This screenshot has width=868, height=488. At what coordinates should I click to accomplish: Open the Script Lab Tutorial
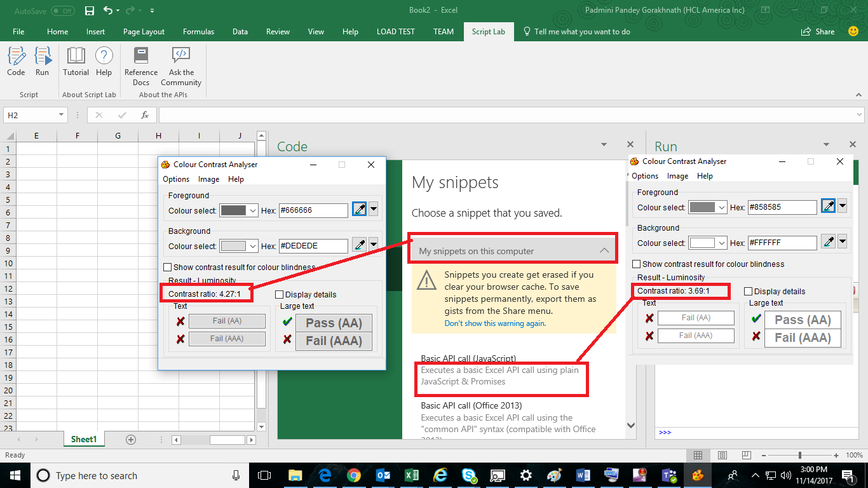[76, 62]
